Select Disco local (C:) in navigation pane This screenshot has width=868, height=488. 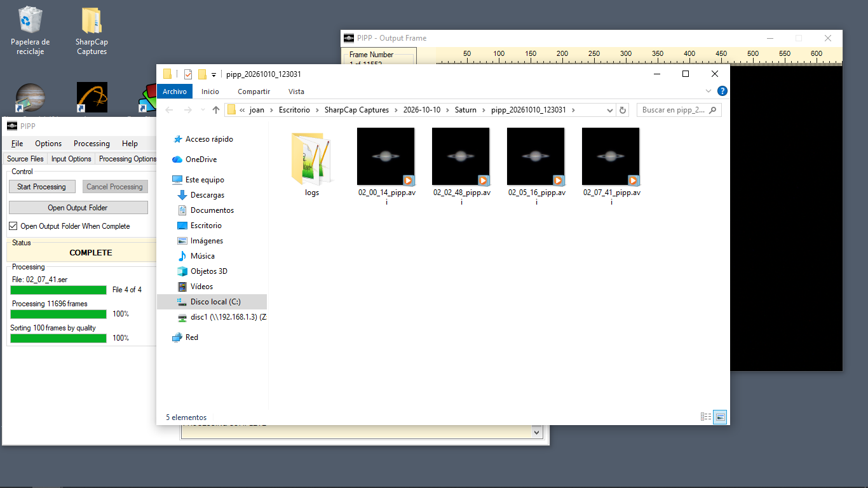pos(212,302)
